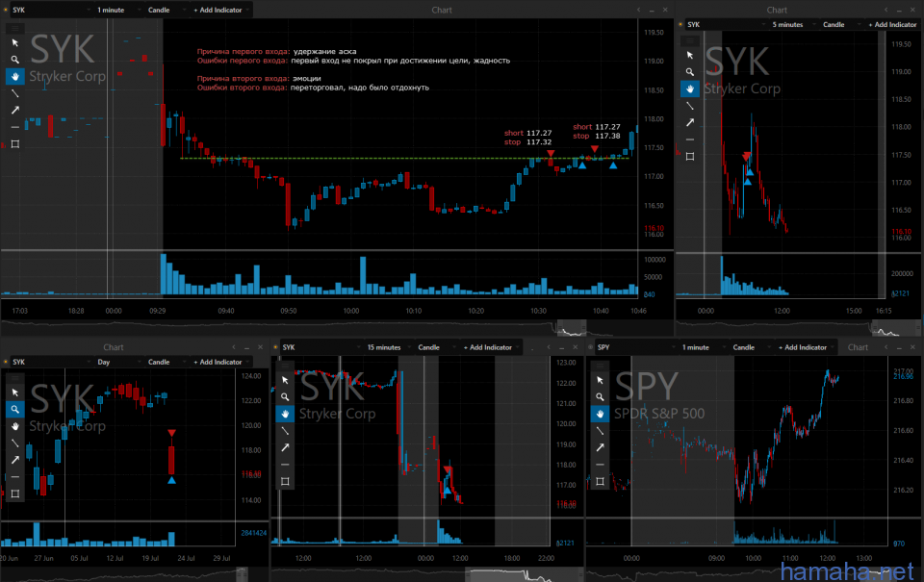Pick the rectangle tool in SPY chart
The height and width of the screenshot is (582, 924).
pyautogui.click(x=601, y=481)
